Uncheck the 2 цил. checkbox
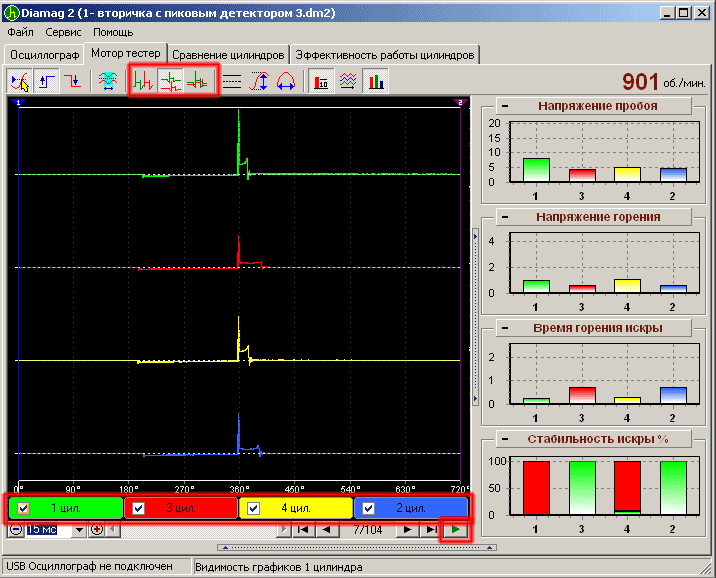Image resolution: width=716 pixels, height=578 pixels. (x=369, y=508)
